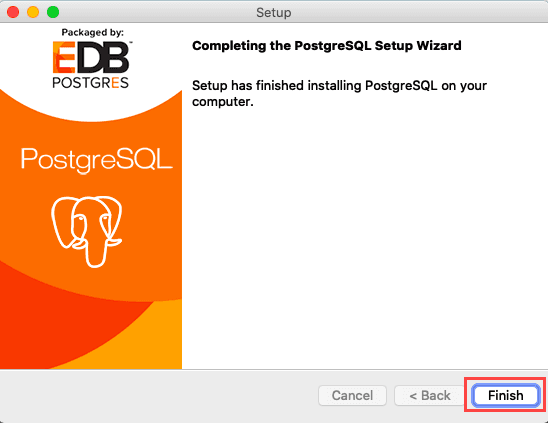Click the 'Completing the PostgreSQL Setup Wizard' heading
The width and height of the screenshot is (548, 423).
tap(327, 45)
